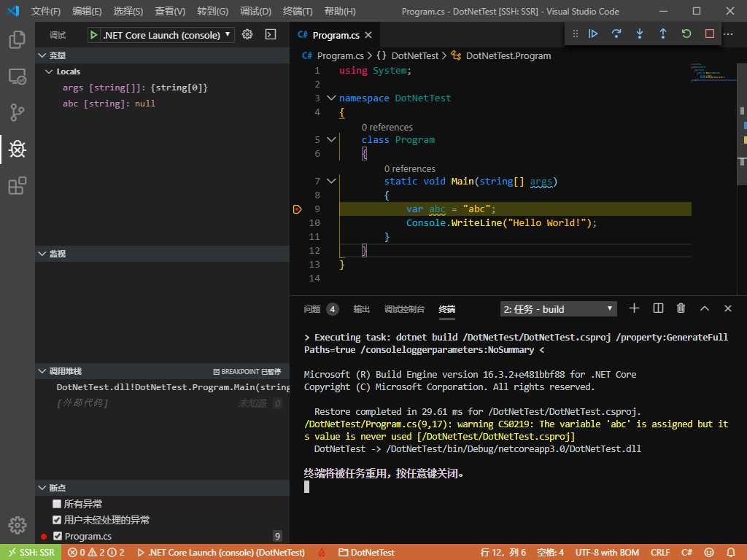747x560 pixels.
Task: Collapse the Locals scope
Action: point(49,71)
